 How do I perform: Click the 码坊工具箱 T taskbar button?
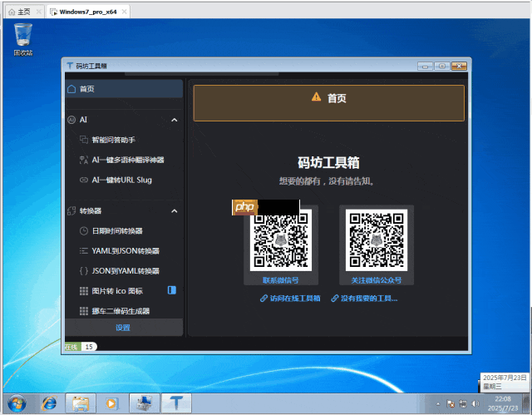tap(176, 403)
